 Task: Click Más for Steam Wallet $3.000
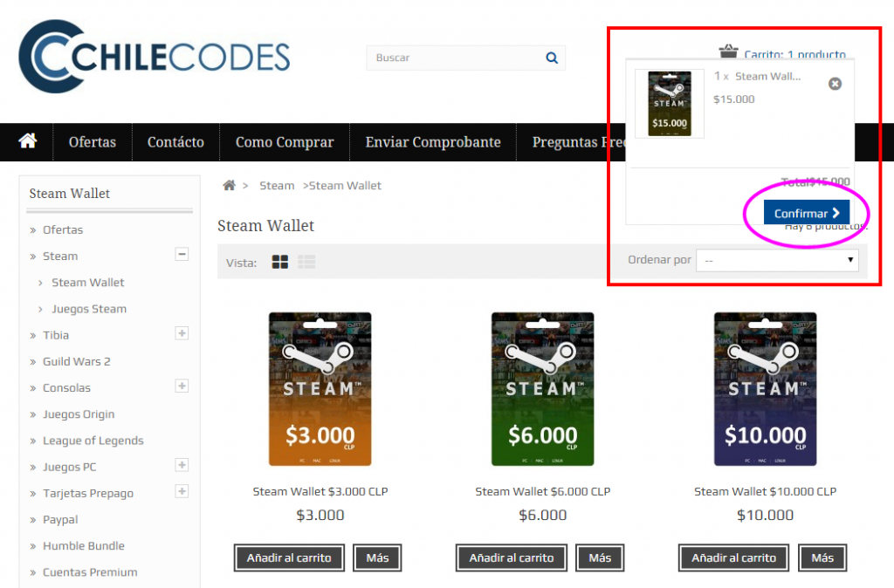(377, 557)
